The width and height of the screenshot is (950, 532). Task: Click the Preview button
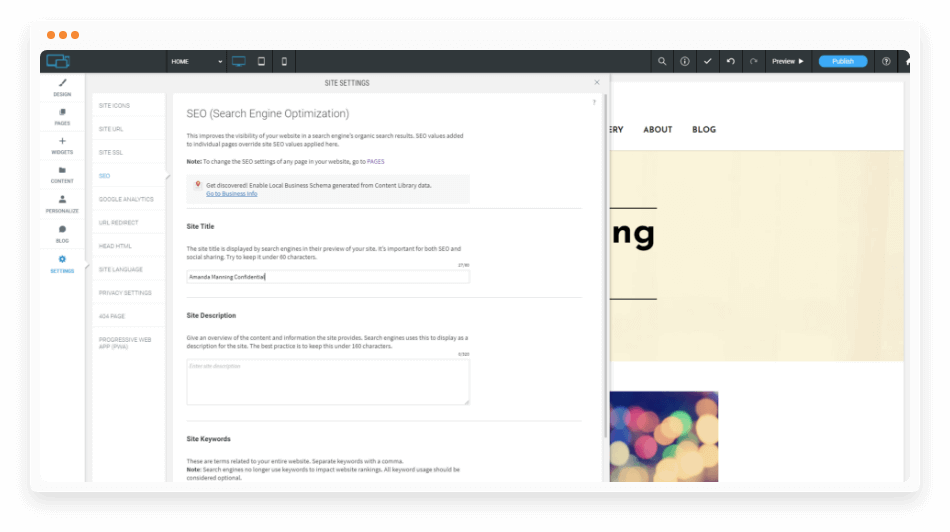click(x=787, y=61)
